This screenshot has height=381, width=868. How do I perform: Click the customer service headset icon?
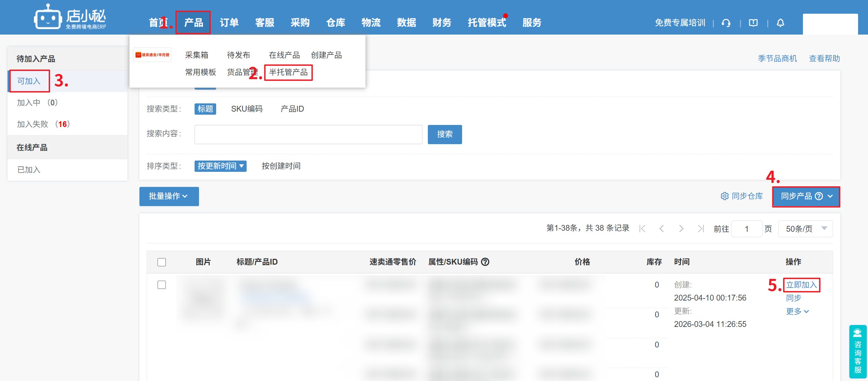pos(726,23)
